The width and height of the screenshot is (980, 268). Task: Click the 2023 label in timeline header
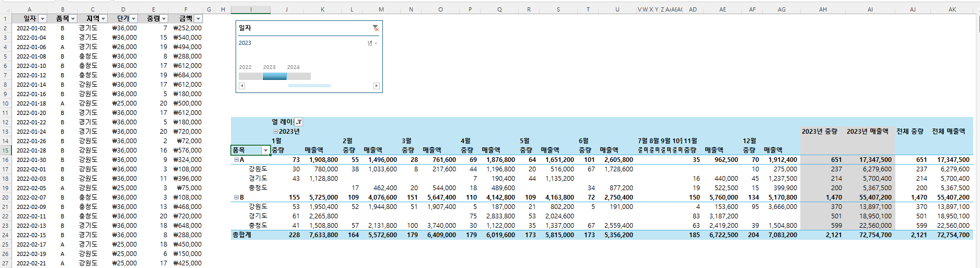(245, 43)
